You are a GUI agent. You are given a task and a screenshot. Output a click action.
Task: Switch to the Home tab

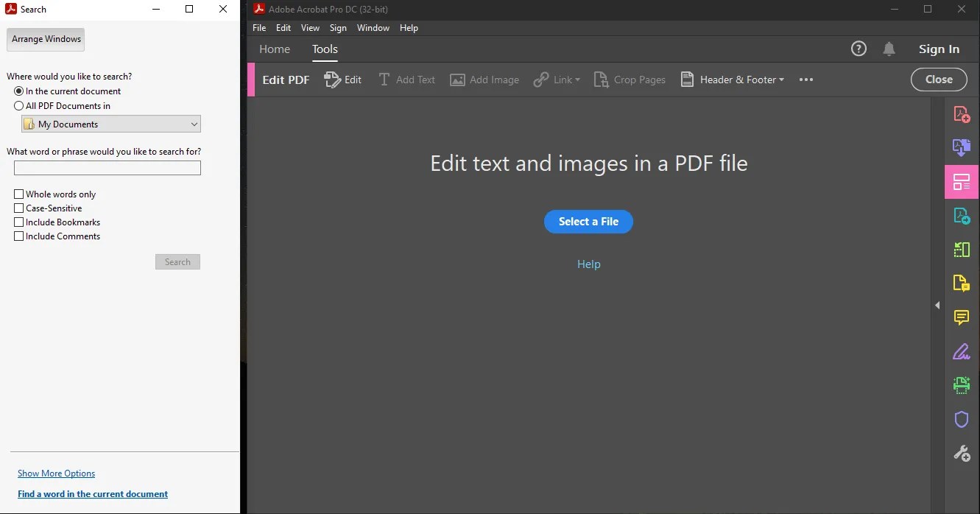click(274, 49)
